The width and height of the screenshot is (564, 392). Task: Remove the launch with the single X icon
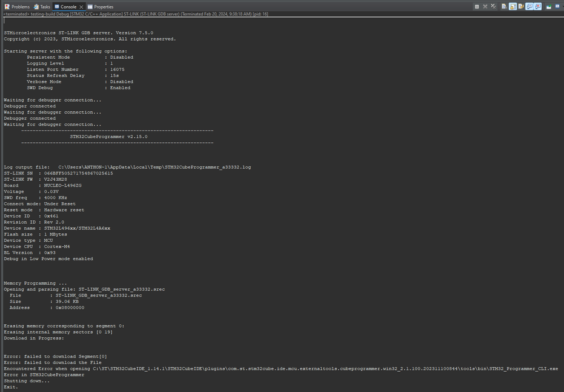[485, 7]
